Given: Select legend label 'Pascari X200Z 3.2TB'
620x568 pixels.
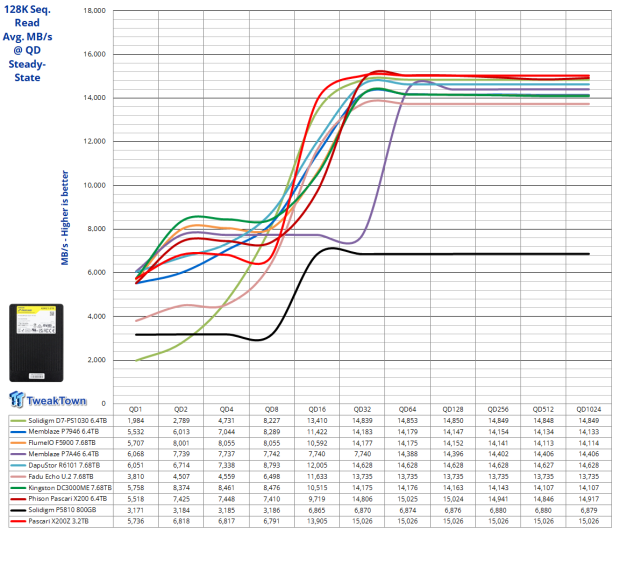Looking at the screenshot, I should pos(59,521).
